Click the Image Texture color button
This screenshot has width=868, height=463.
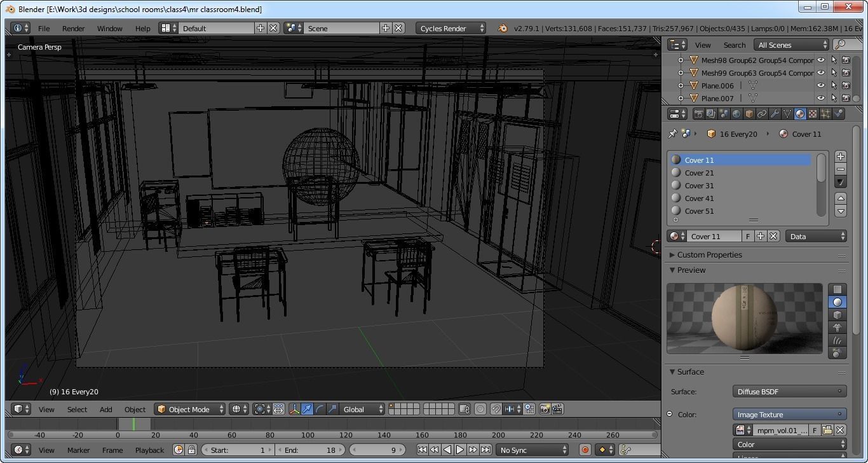point(790,414)
